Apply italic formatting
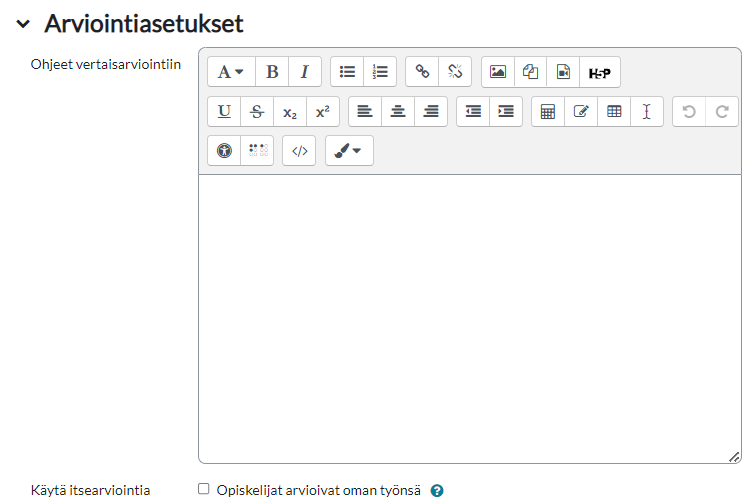Image resolution: width=752 pixels, height=503 pixels. 305,72
